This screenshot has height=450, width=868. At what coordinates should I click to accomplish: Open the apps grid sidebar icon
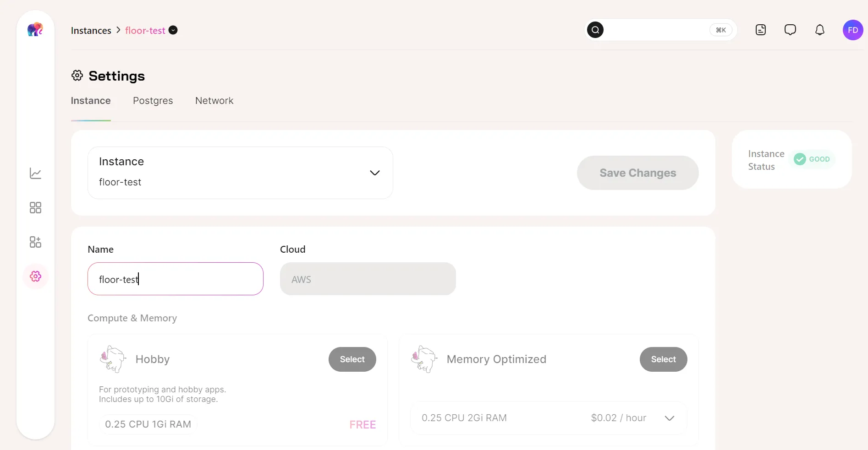pyautogui.click(x=35, y=208)
